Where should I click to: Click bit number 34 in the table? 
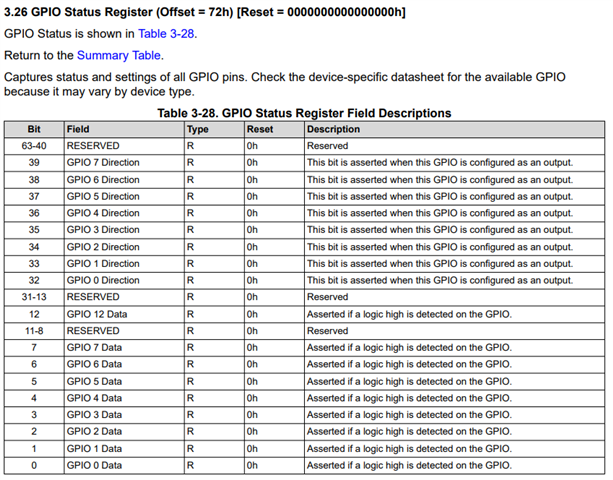34,247
